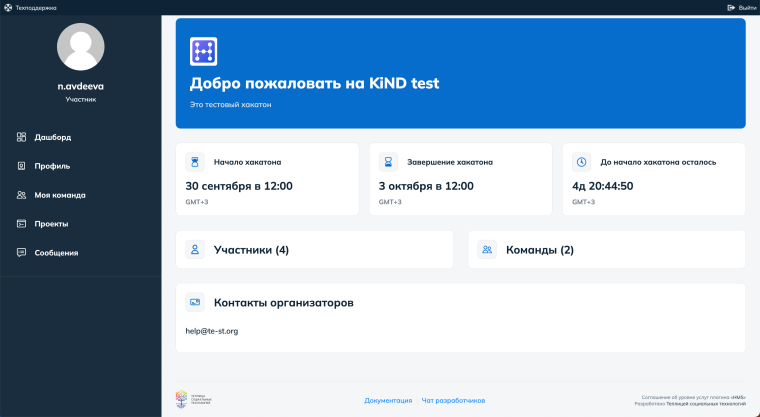This screenshot has width=760, height=417.
Task: Expand the Команды (2) card
Action: (540, 250)
